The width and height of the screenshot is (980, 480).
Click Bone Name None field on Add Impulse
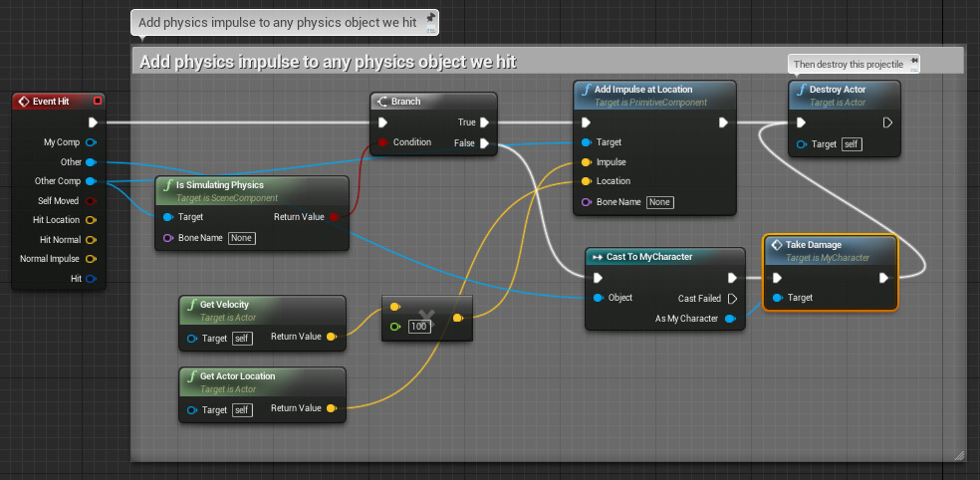(660, 202)
